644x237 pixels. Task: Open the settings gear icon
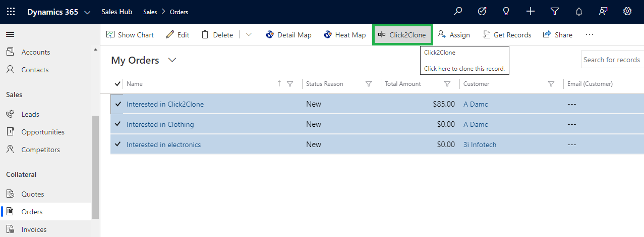tap(627, 12)
